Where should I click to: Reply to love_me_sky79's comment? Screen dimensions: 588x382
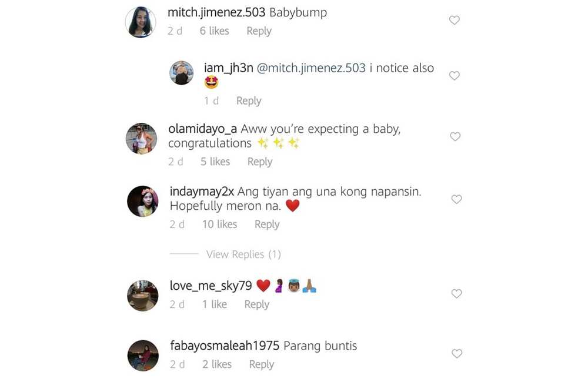(256, 304)
